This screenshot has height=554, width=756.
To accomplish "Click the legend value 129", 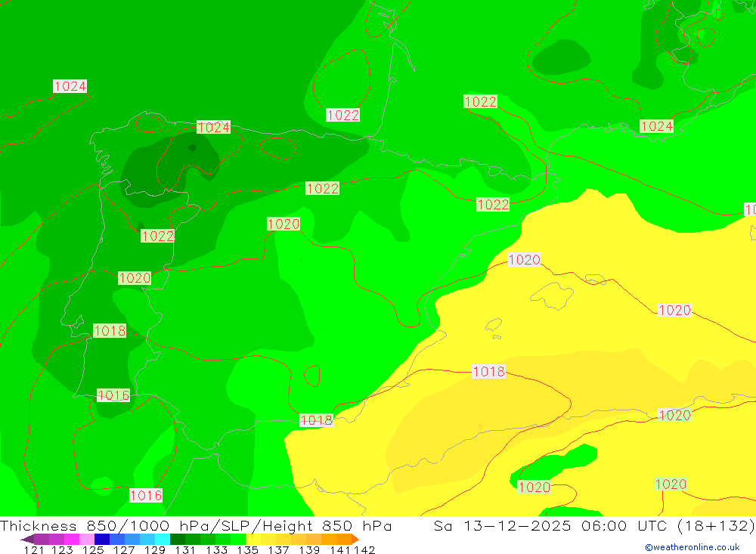I will click(x=155, y=549).
